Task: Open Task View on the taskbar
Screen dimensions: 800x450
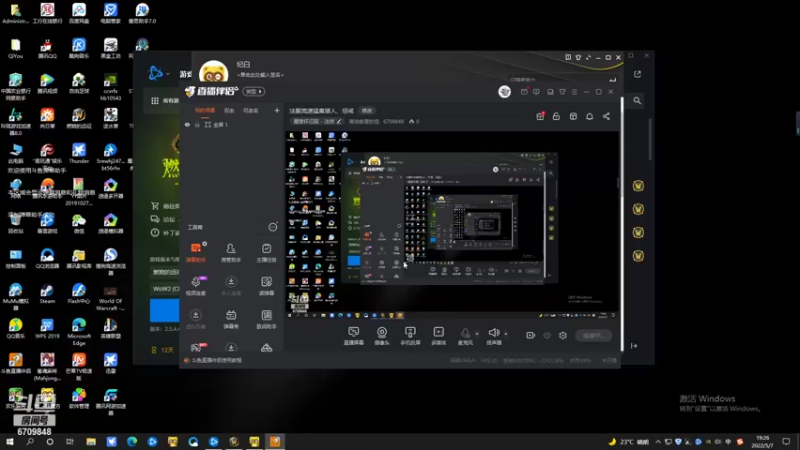Action: (70, 441)
